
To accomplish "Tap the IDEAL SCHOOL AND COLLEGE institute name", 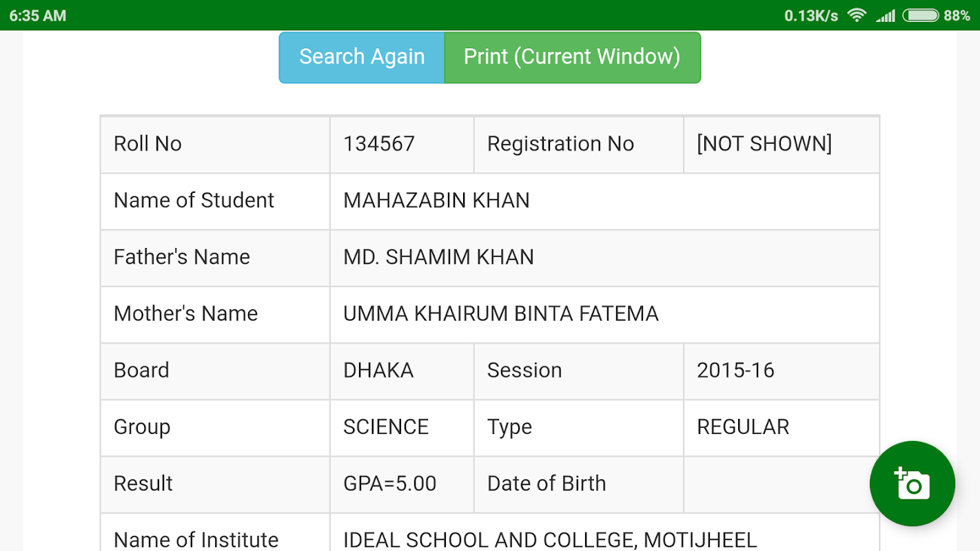I will (550, 539).
